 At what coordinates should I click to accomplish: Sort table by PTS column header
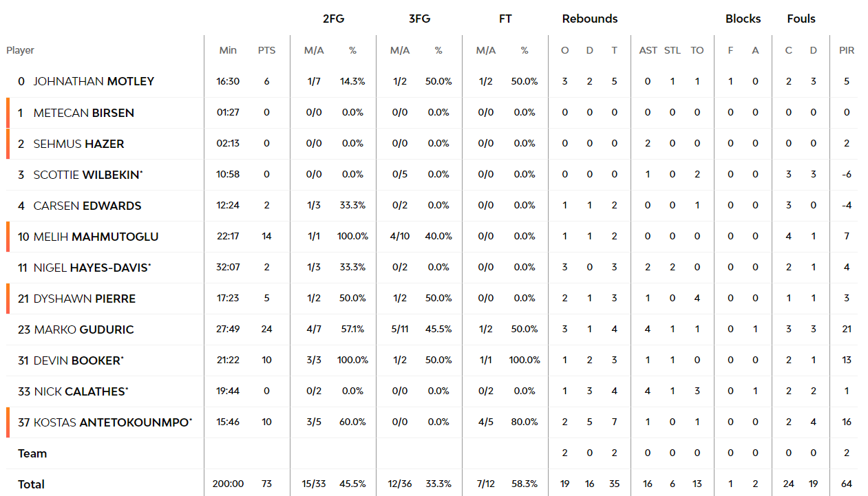(266, 50)
